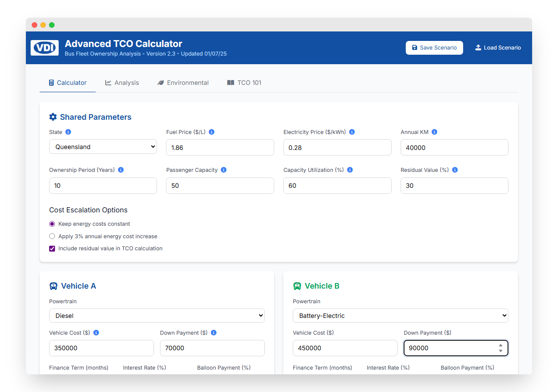The height and width of the screenshot is (392, 558).
Task: Increment Vehicle B Down Payment with up arrow
Action: point(500,345)
